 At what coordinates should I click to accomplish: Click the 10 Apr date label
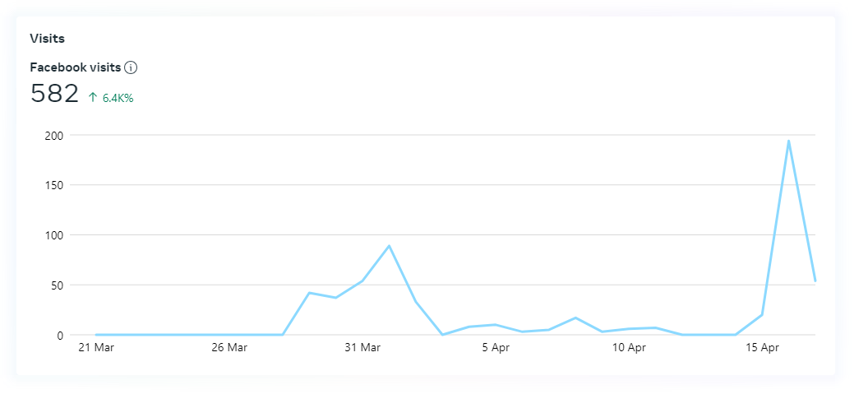tap(629, 348)
